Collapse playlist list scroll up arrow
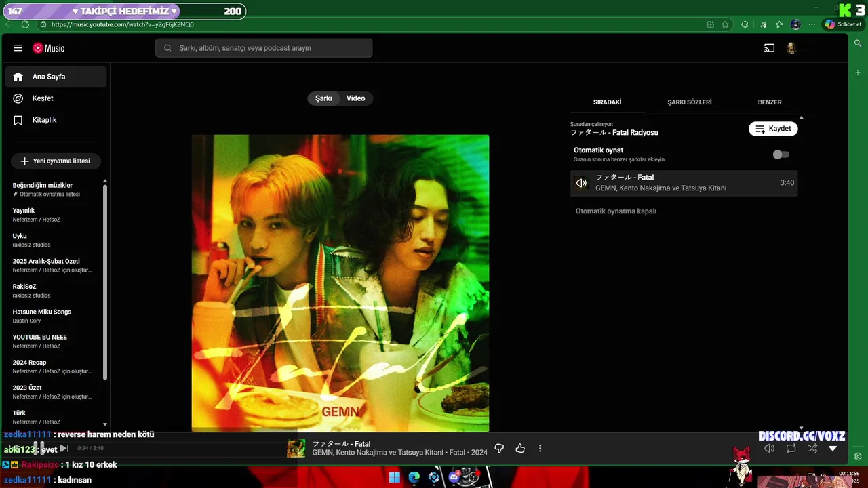Screen dimensions: 868x488 (105, 181)
